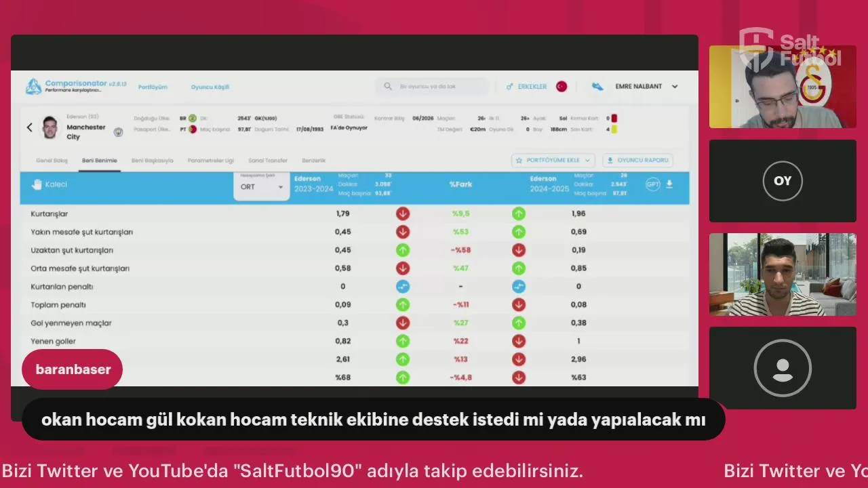Go back with the arrow beside Ederson's photo
Viewport: 868px width, 488px height.
pyautogui.click(x=29, y=127)
